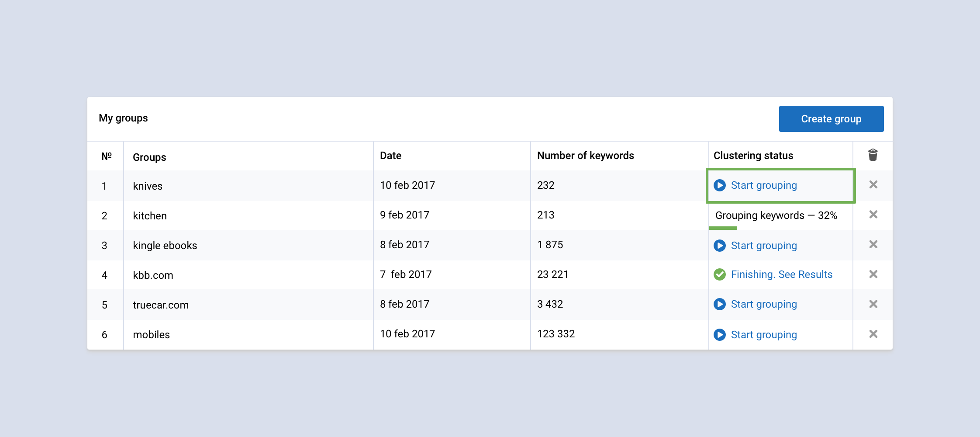Screen dimensions: 980x437
Task: Click Number of keywords column header
Action: tap(585, 156)
